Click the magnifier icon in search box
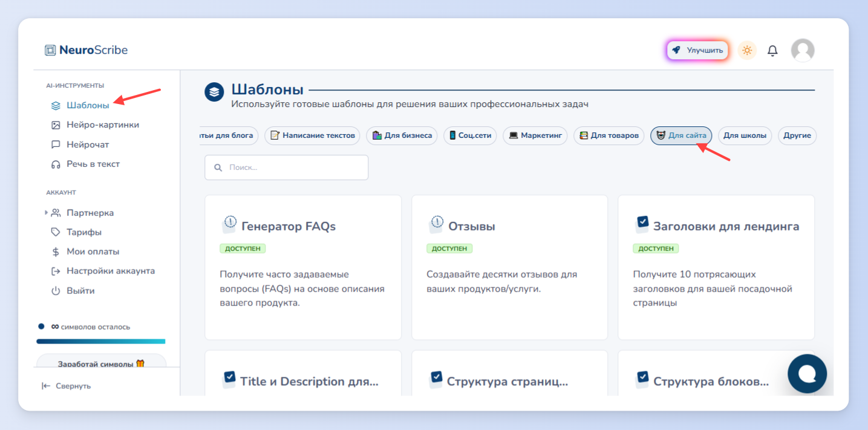Viewport: 868px width, 430px height. tap(218, 168)
